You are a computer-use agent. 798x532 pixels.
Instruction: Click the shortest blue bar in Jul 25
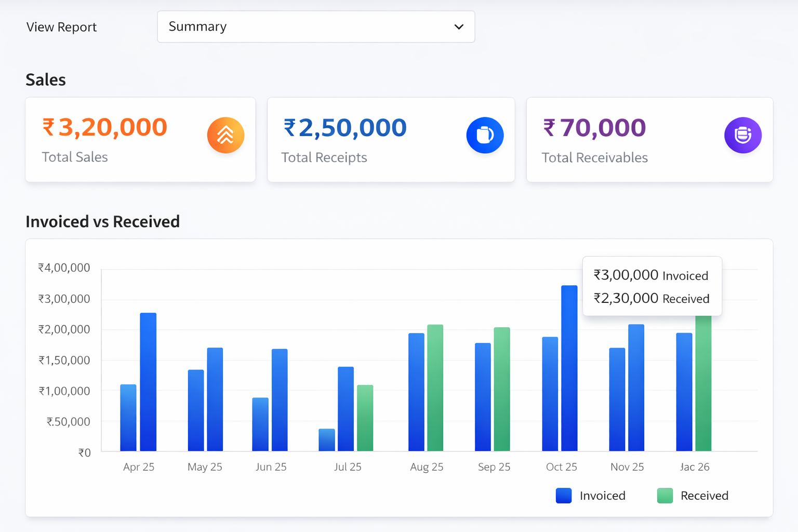pyautogui.click(x=327, y=440)
